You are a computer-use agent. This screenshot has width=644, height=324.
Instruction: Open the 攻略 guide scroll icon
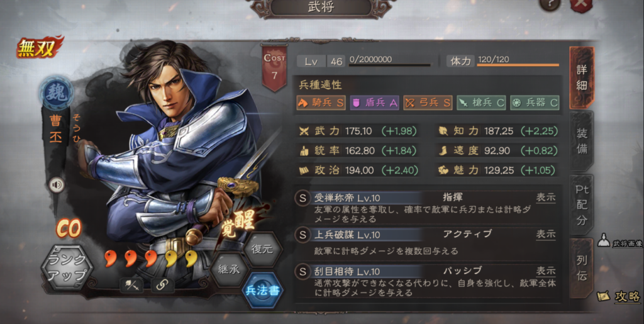[603, 297]
